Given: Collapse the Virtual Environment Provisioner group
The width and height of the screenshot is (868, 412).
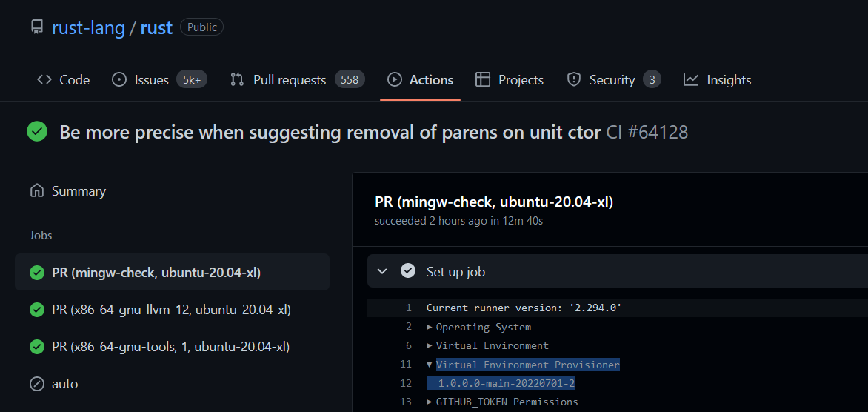Looking at the screenshot, I should click(523, 365).
